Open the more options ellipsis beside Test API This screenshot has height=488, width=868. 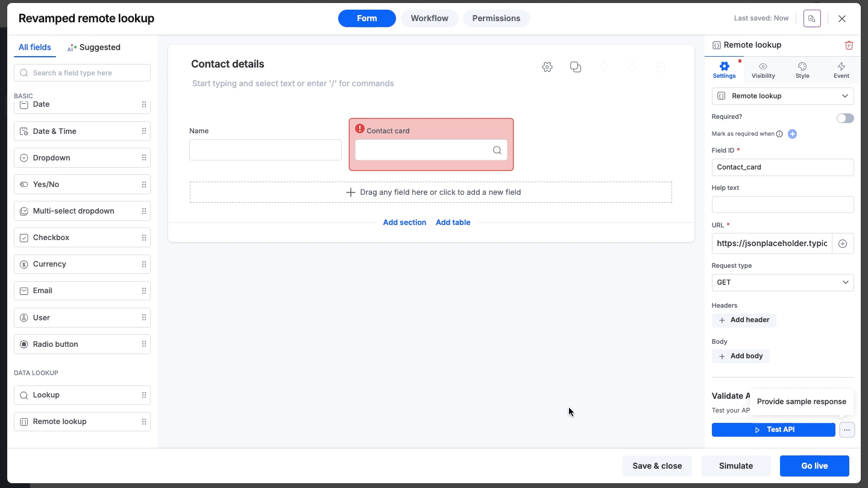(847, 430)
